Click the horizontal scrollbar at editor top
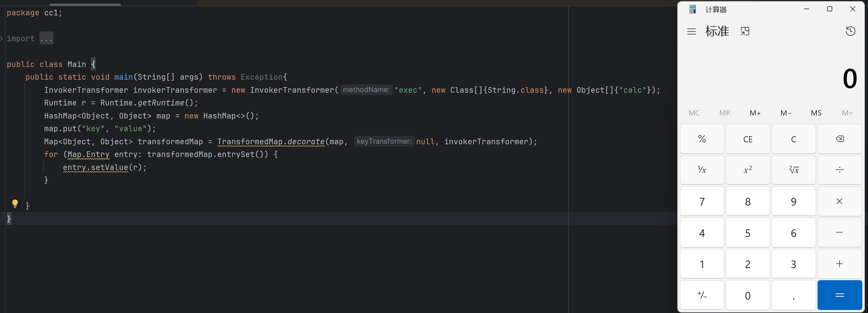The width and height of the screenshot is (868, 313). pos(85,4)
